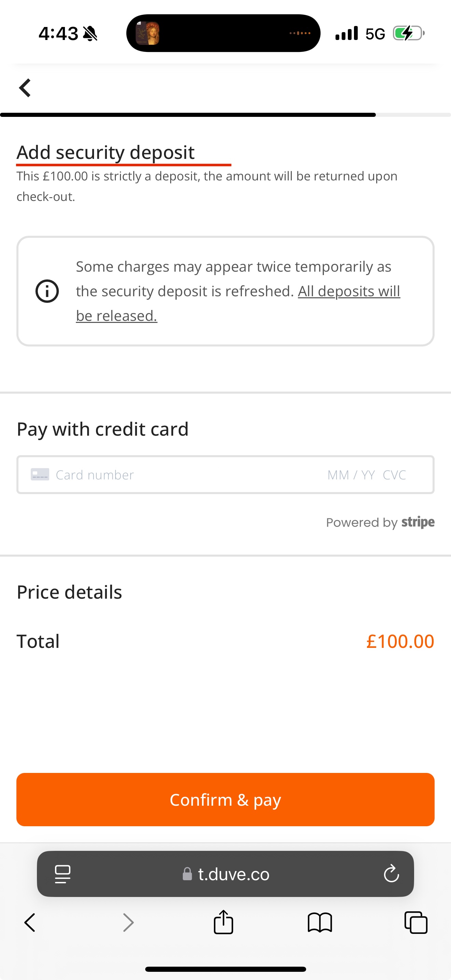The height and width of the screenshot is (980, 451).
Task: Open Safari page settings menu icon
Action: pyautogui.click(x=63, y=874)
